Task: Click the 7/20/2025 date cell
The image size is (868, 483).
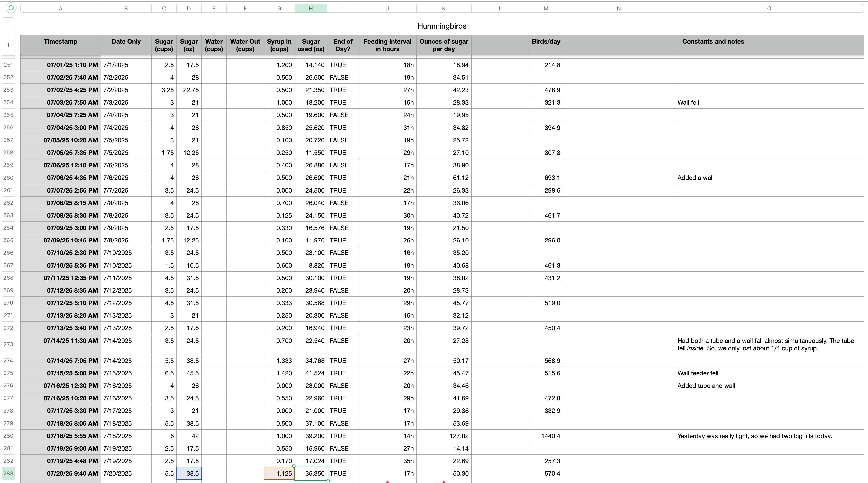Action: point(126,473)
